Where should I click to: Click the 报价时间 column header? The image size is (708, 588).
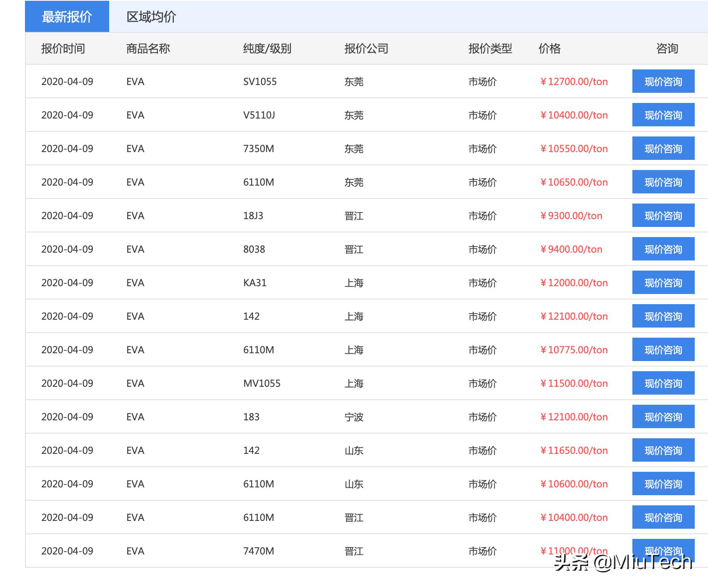[x=63, y=48]
